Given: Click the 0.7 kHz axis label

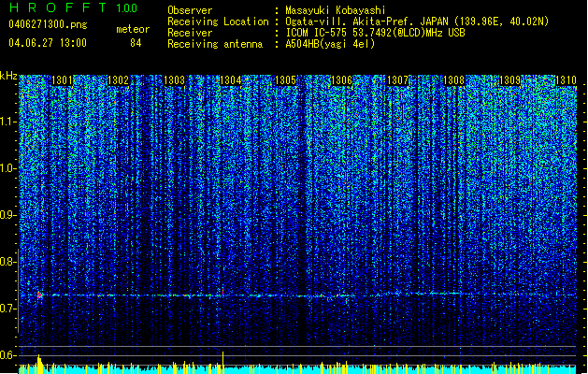Looking at the screenshot, I should (8, 309).
